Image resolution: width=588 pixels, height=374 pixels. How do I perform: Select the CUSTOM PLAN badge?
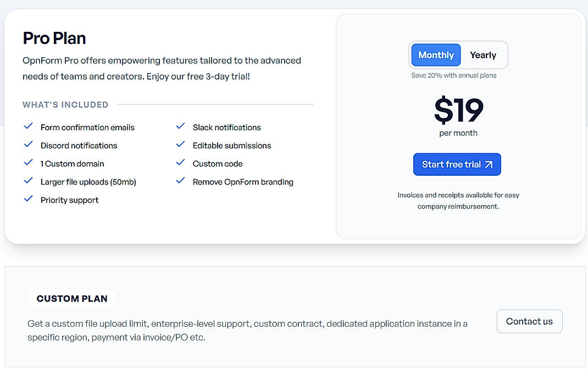click(72, 298)
